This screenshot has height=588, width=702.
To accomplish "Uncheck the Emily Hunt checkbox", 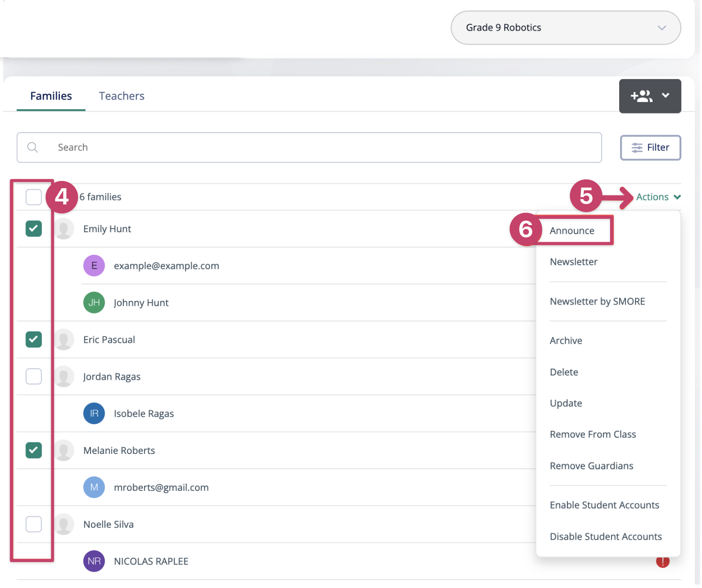I will 34,229.
